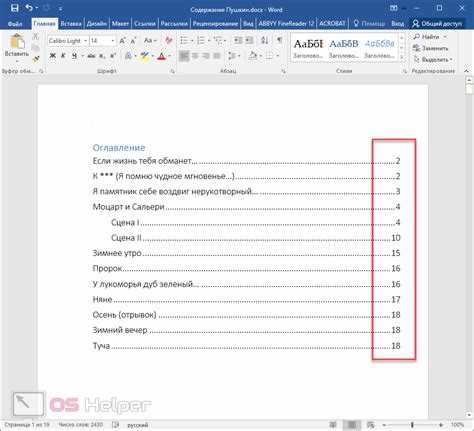Expand the styles gallery with the More arrow
Viewport: 474px width, 431px height.
tap(402, 57)
